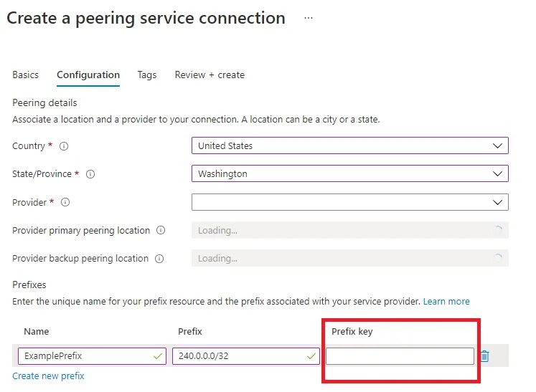Click the Create new prefix link
The width and height of the screenshot is (536, 392).
(x=48, y=376)
